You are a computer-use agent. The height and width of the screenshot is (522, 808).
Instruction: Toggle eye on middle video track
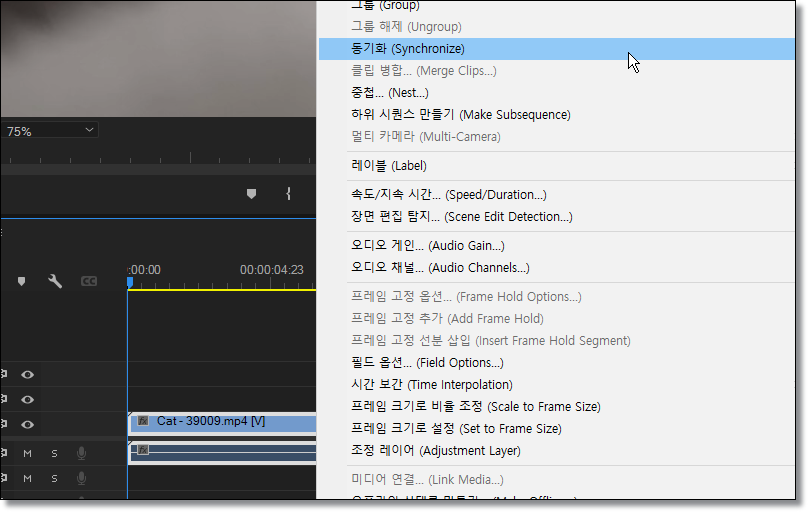27,399
